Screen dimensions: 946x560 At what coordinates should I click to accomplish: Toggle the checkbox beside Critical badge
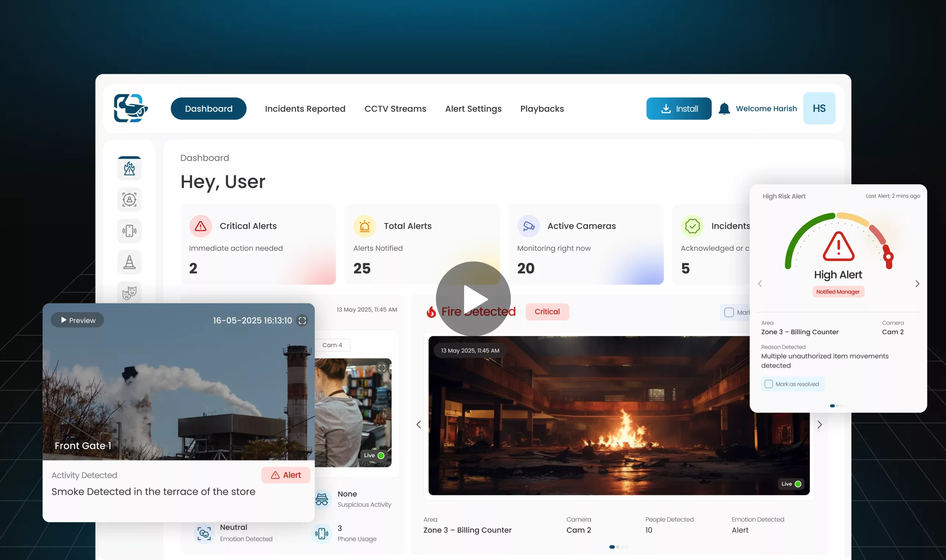(x=729, y=312)
